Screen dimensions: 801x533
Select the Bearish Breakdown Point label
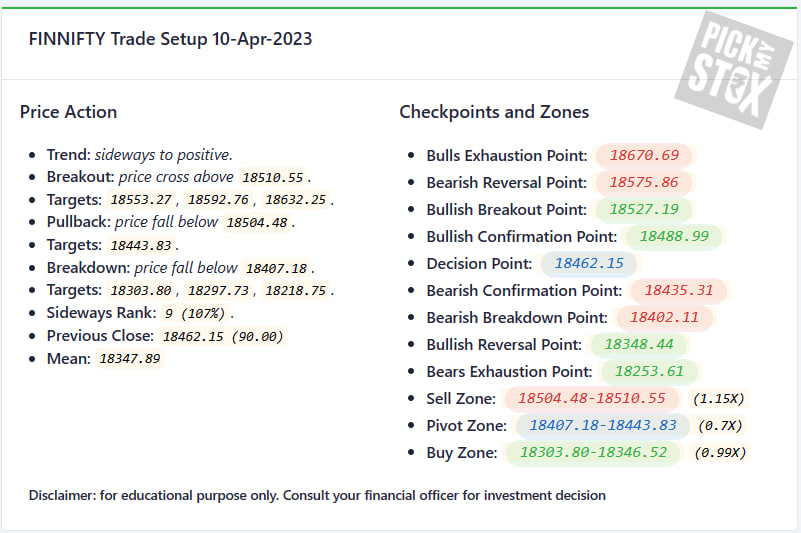pyautogui.click(x=517, y=318)
